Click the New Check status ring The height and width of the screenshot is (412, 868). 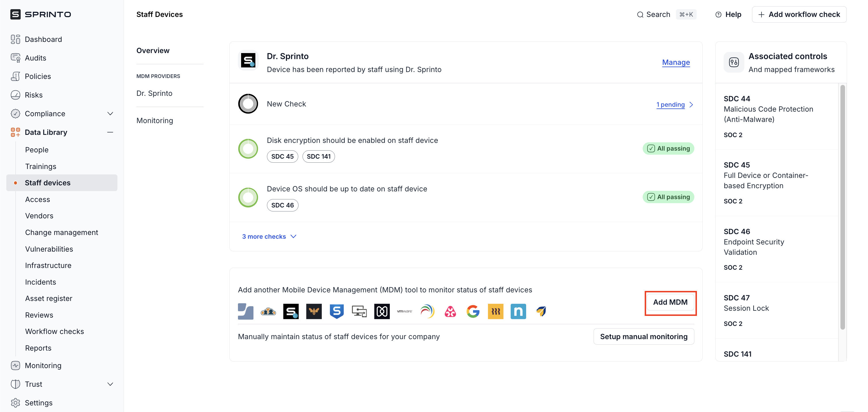tap(248, 104)
